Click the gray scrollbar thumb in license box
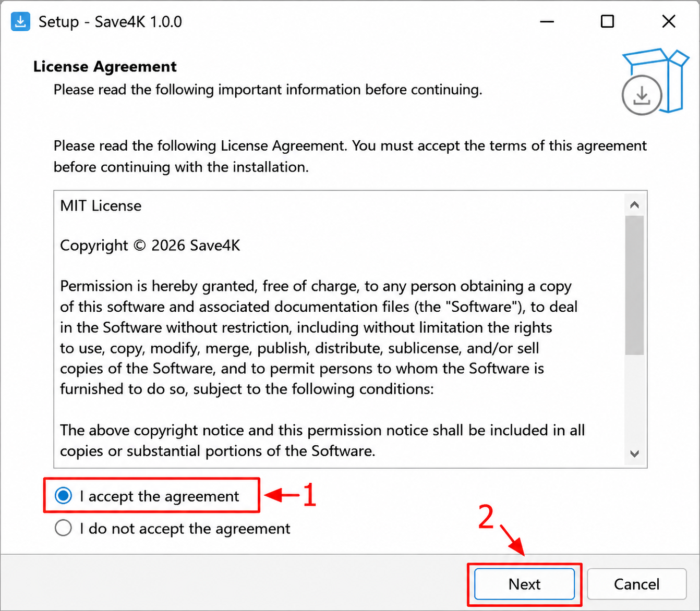700x611 pixels. click(x=634, y=285)
